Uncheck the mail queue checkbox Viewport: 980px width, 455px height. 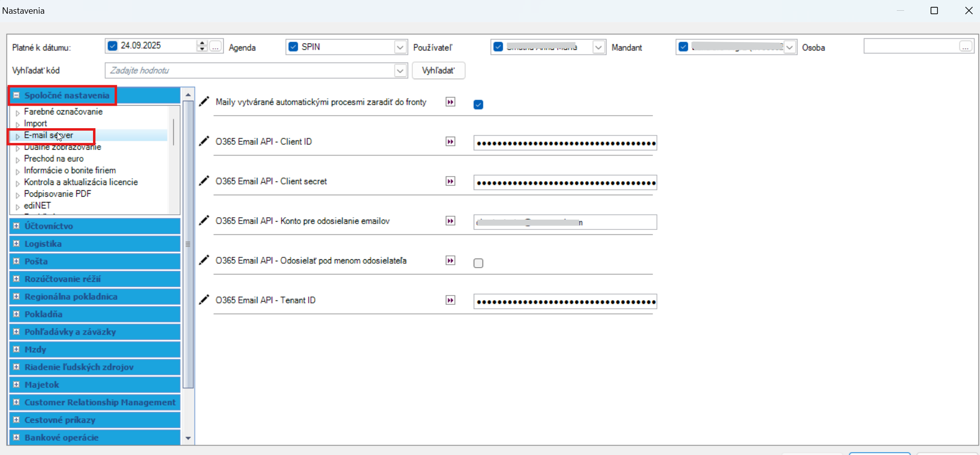point(478,105)
